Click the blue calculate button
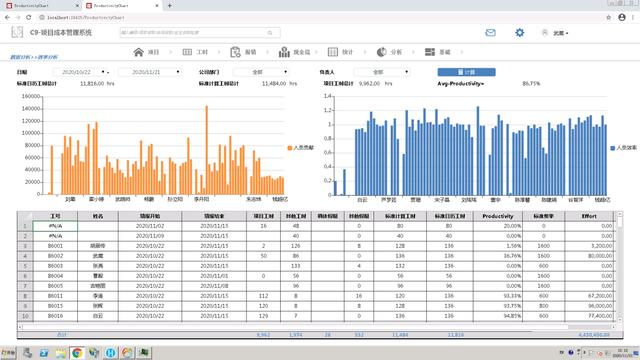640x360 pixels. [467, 72]
